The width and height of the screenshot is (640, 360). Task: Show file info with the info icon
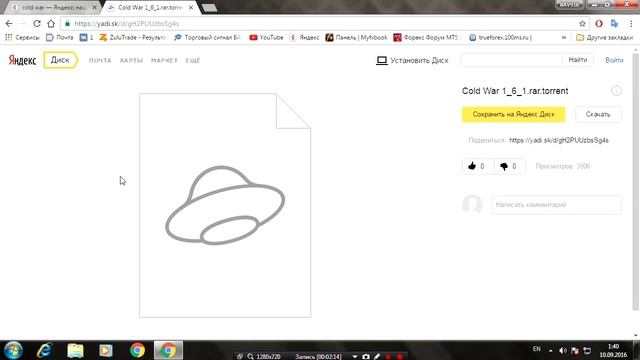(616, 91)
